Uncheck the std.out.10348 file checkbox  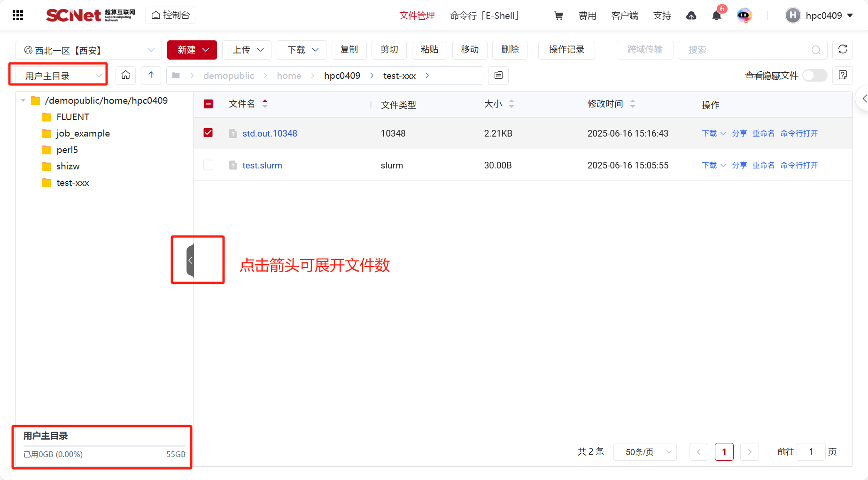208,133
